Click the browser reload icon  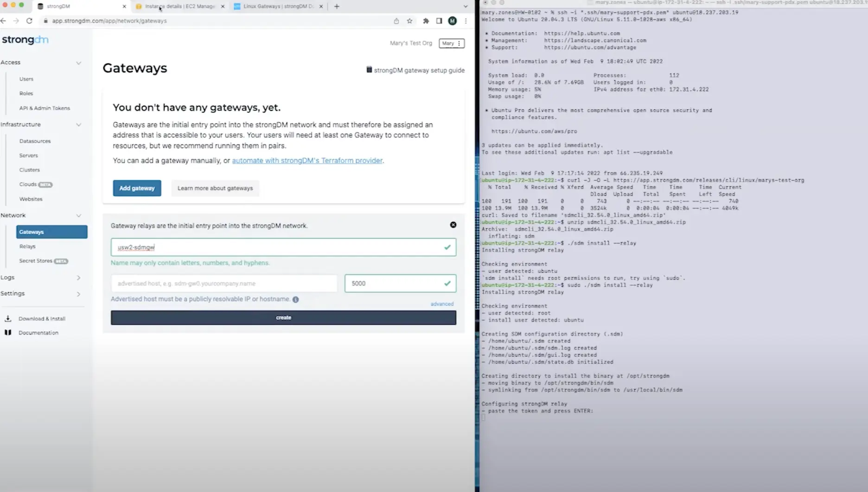point(29,21)
